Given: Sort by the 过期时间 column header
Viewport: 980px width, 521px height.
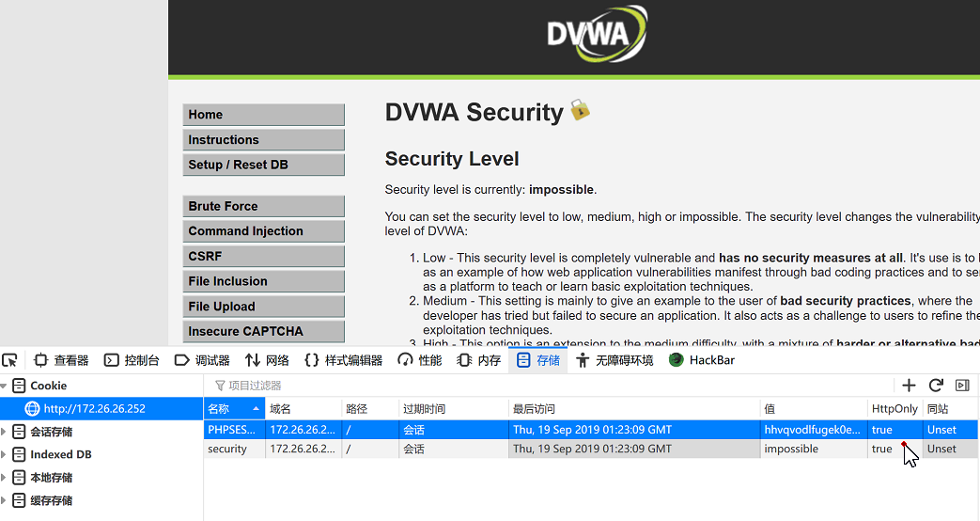Looking at the screenshot, I should pyautogui.click(x=454, y=408).
